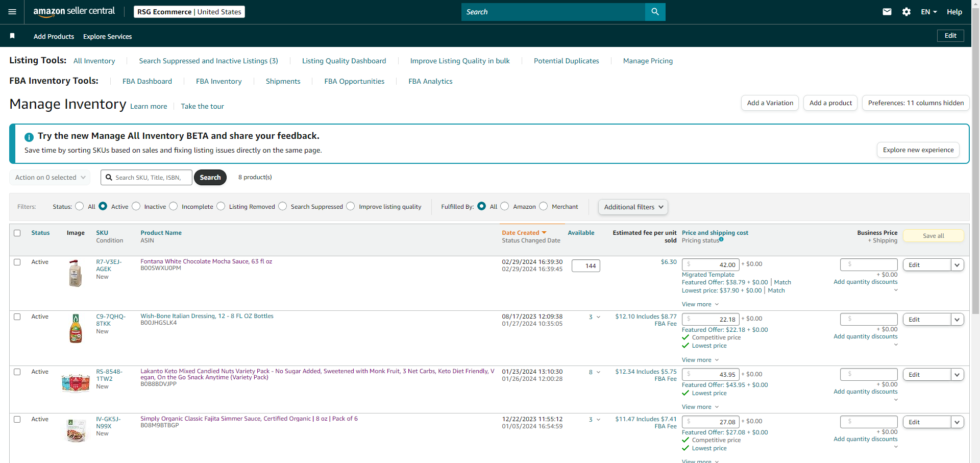
Task: Select Fulfilled By Merchant radio button
Action: click(x=544, y=206)
